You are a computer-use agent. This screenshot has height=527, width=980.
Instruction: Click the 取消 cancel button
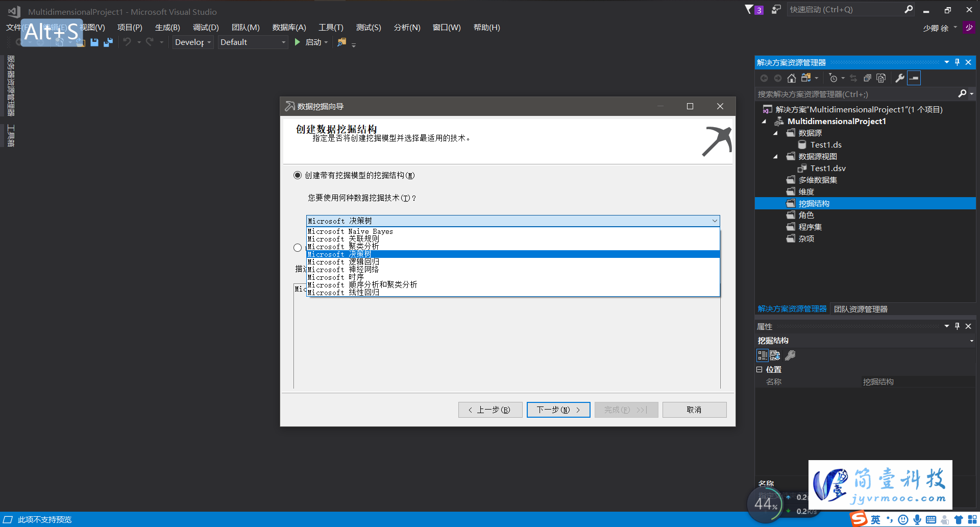coord(694,410)
